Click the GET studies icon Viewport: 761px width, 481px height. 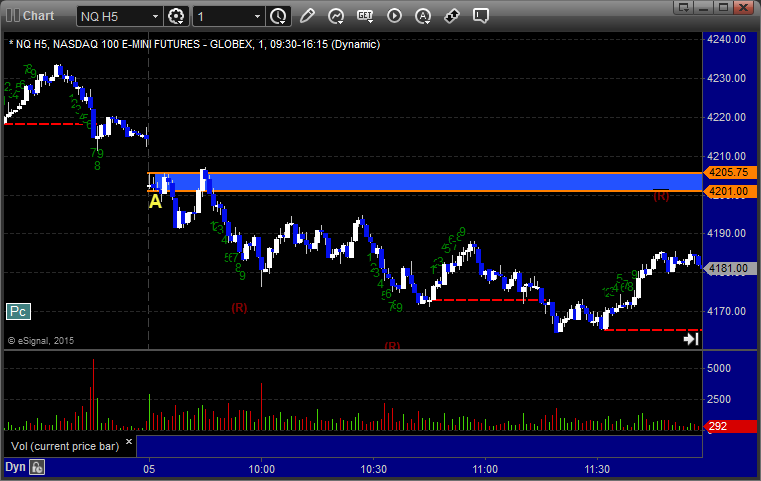click(365, 16)
